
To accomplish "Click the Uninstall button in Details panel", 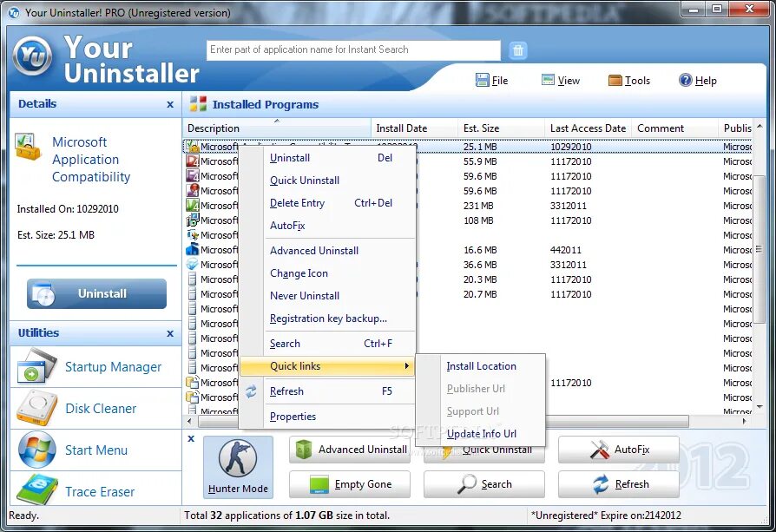I will [96, 293].
